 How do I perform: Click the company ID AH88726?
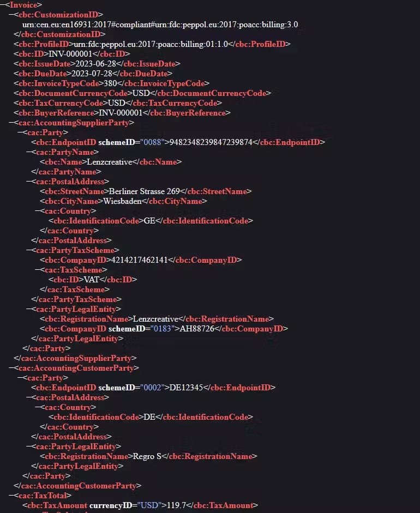[197, 329]
